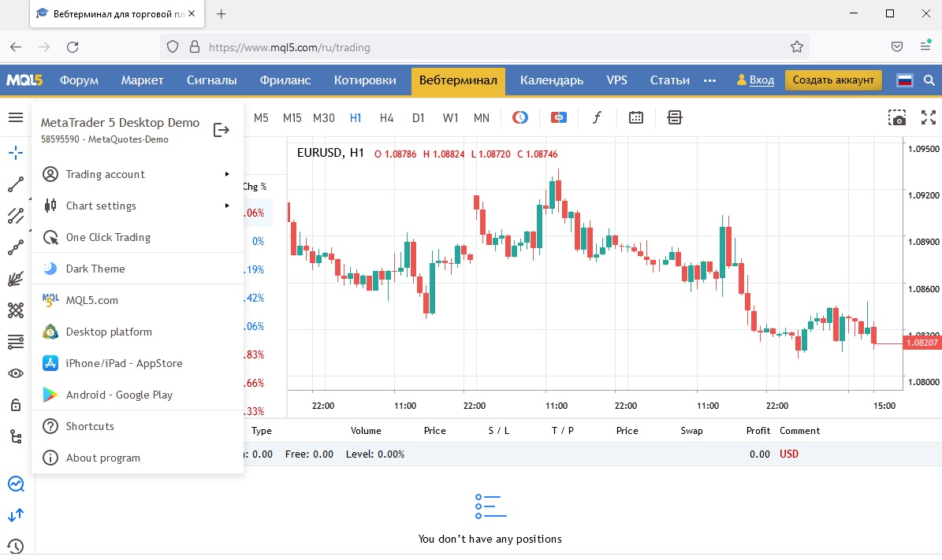Open the economic calendar toolbar icon

click(635, 117)
